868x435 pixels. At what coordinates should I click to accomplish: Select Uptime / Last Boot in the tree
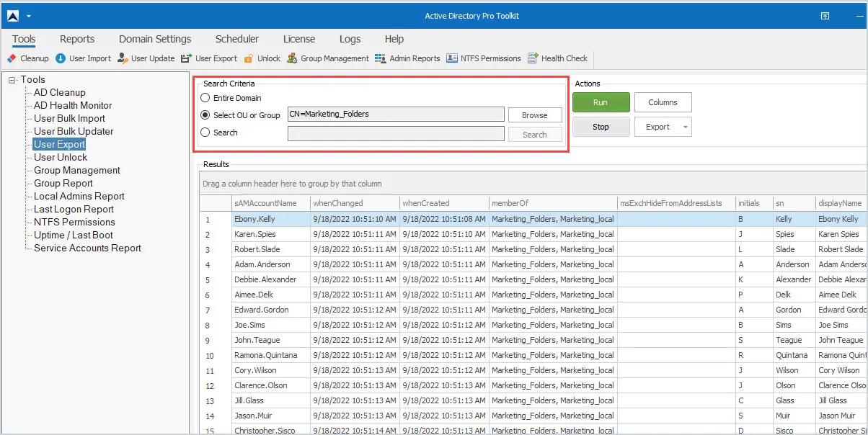pyautogui.click(x=74, y=236)
